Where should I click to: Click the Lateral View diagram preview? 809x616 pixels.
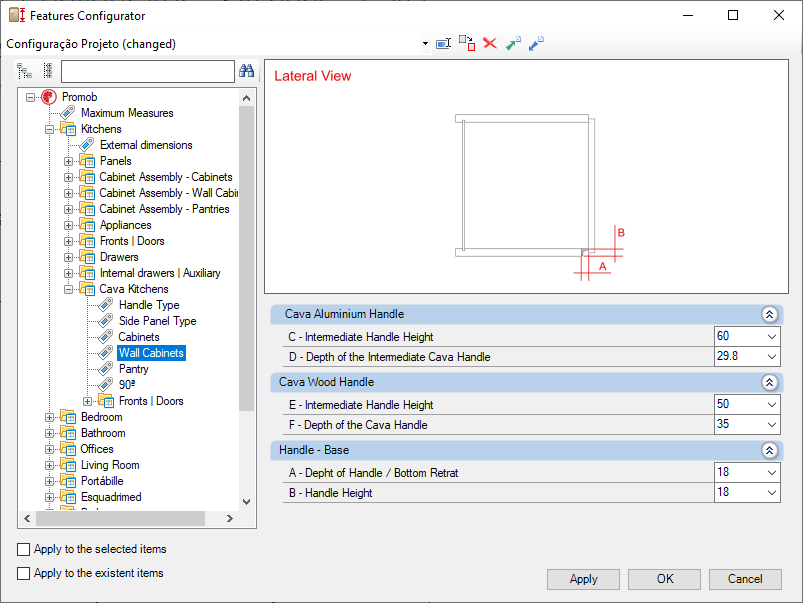[x=526, y=176]
